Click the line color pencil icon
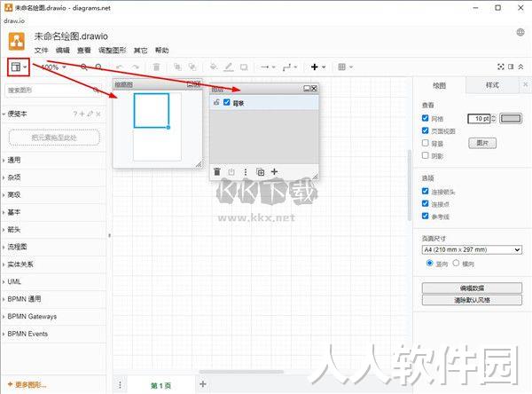Screen dimensions: 532x394 (229, 67)
